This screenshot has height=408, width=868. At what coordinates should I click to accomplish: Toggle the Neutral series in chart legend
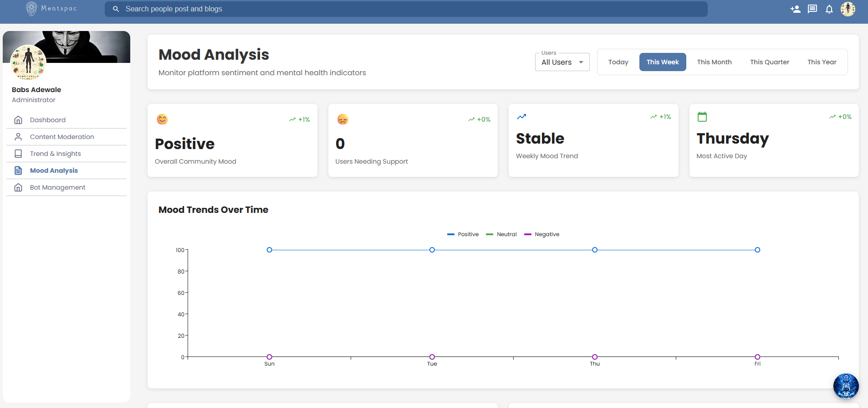click(501, 234)
